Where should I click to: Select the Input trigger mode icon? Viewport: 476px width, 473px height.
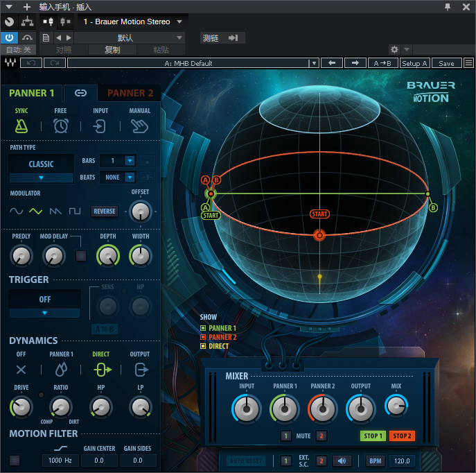tap(100, 126)
